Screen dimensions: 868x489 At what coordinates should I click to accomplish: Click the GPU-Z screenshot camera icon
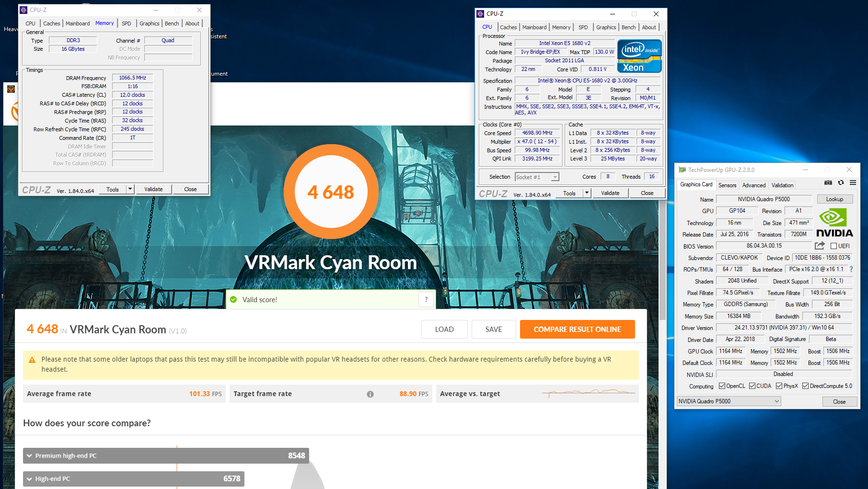click(x=828, y=182)
